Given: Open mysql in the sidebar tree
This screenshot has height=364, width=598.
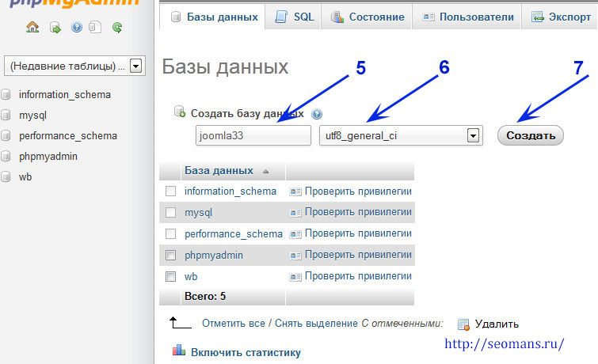Looking at the screenshot, I should [x=32, y=115].
